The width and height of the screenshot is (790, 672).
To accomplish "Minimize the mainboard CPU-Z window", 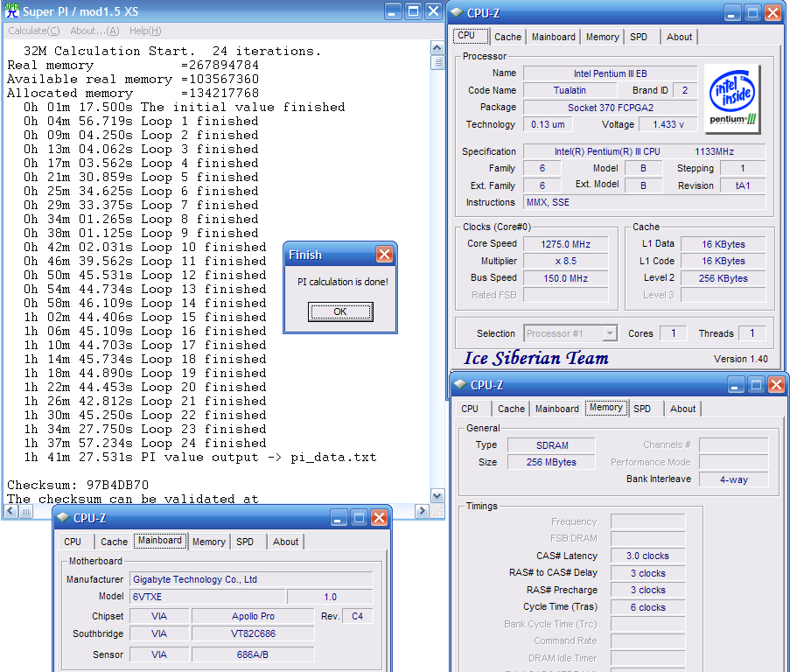I will pos(339,518).
